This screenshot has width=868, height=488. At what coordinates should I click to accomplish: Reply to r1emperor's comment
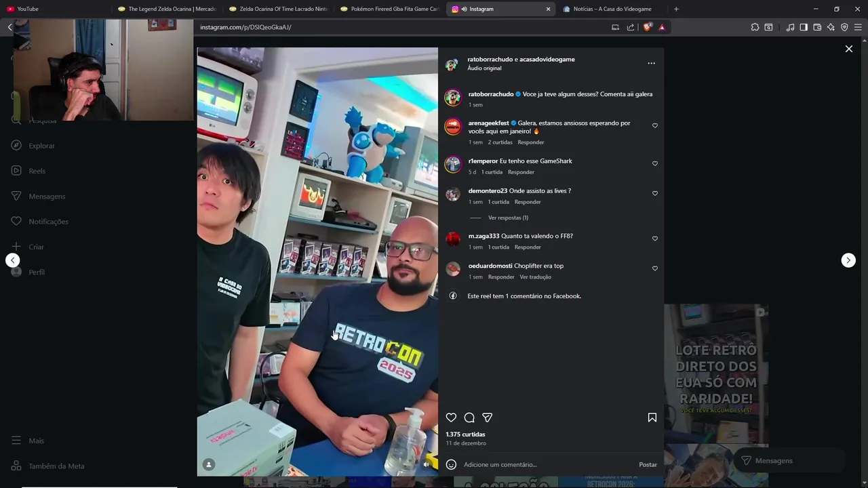[x=521, y=172]
